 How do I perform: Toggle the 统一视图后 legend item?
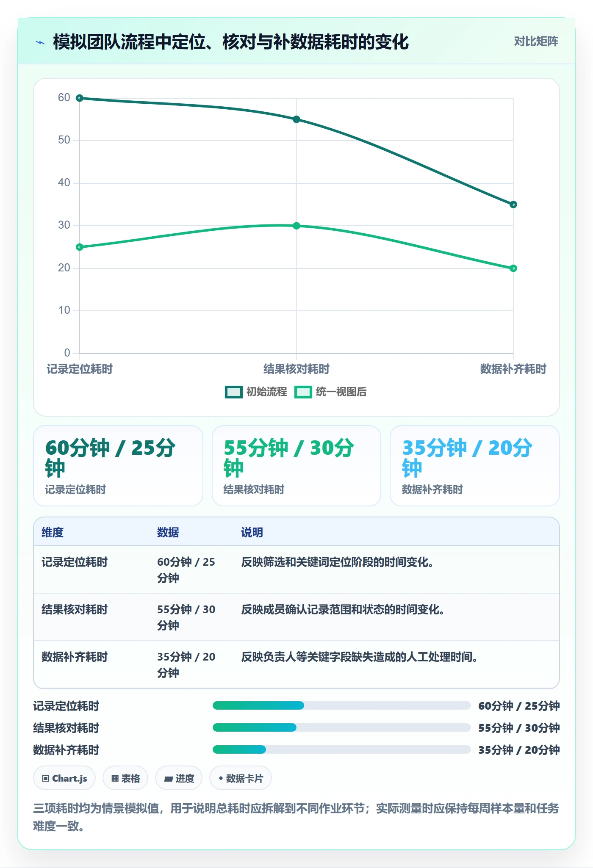pyautogui.click(x=330, y=392)
